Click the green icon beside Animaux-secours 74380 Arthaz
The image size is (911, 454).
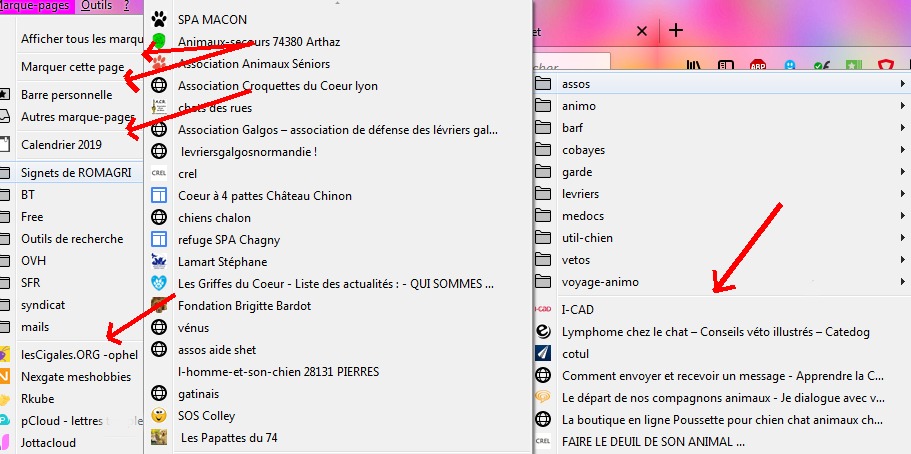[159, 41]
